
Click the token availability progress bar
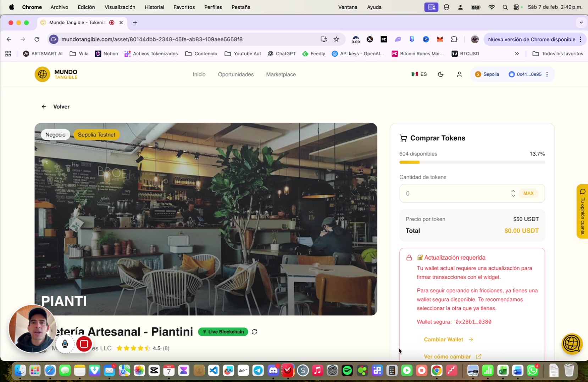pos(472,162)
